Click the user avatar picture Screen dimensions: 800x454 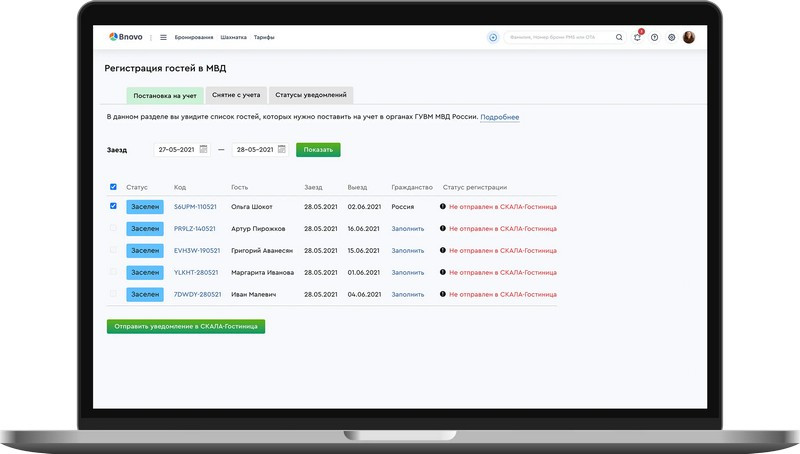pos(689,37)
